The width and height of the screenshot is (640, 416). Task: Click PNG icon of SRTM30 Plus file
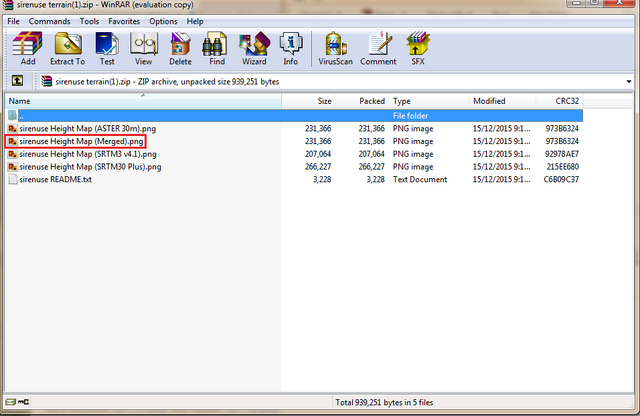pyautogui.click(x=13, y=167)
